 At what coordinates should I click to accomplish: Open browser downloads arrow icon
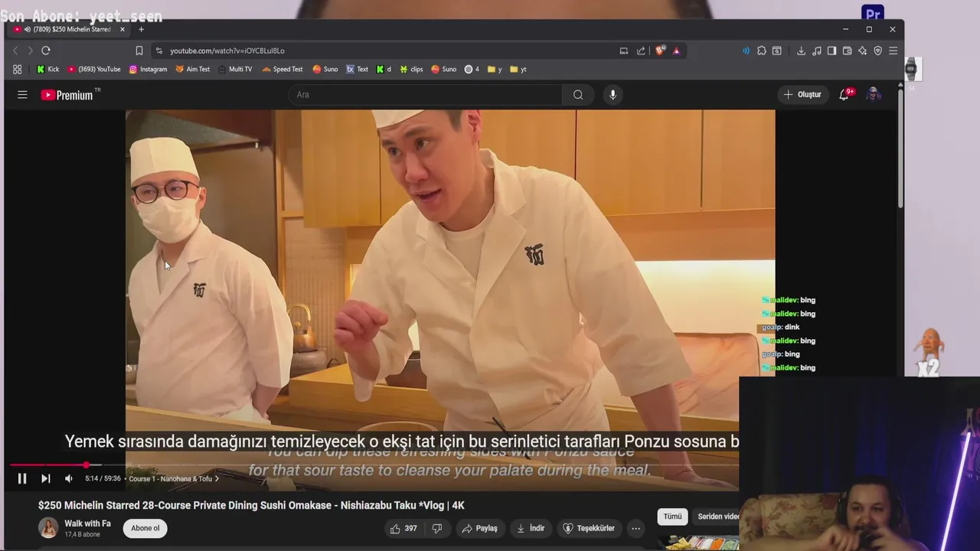801,51
